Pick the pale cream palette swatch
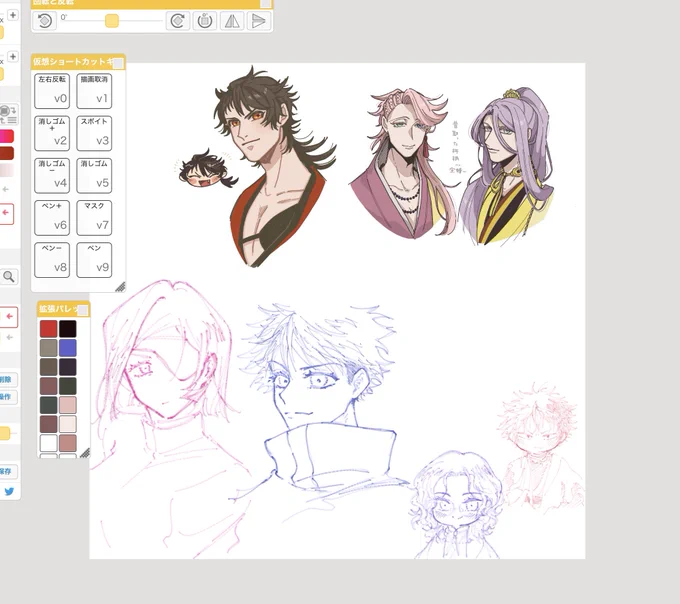Image resolution: width=680 pixels, height=604 pixels. 68,424
